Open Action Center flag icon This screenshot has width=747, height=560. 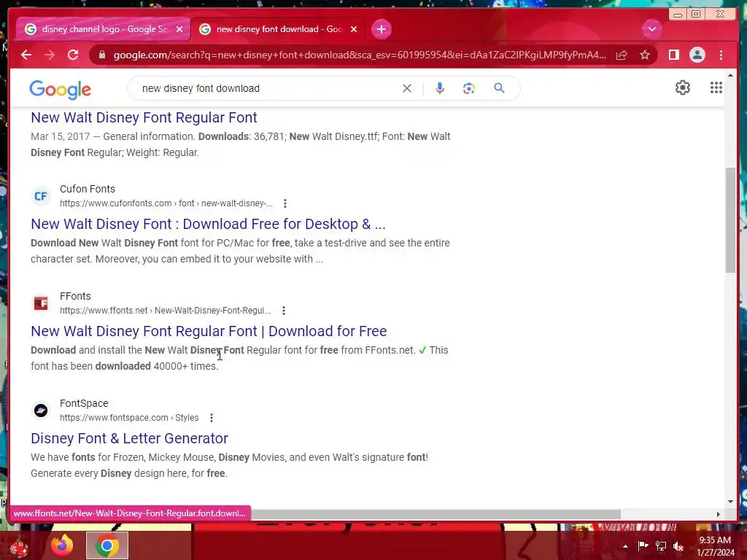coord(643,545)
